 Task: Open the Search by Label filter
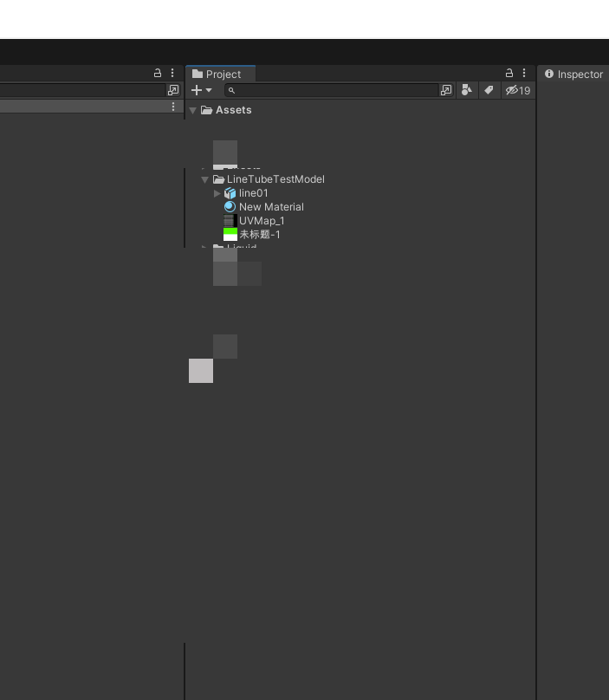click(x=489, y=90)
